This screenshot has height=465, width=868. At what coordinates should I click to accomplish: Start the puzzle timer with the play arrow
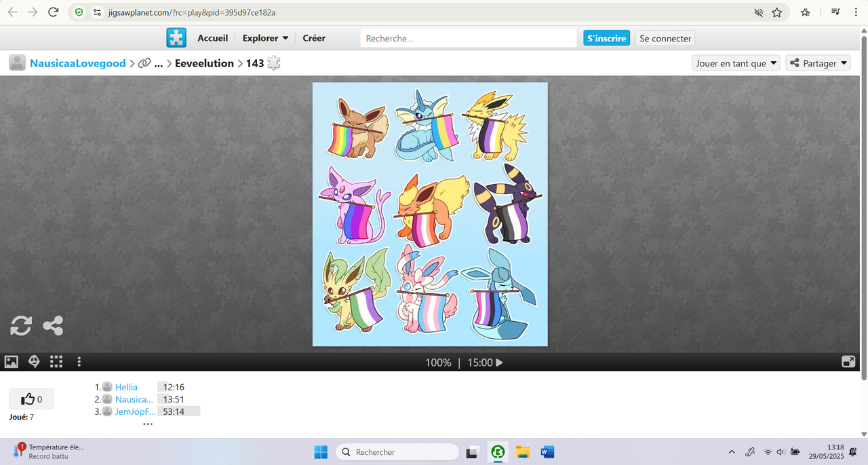tap(500, 362)
